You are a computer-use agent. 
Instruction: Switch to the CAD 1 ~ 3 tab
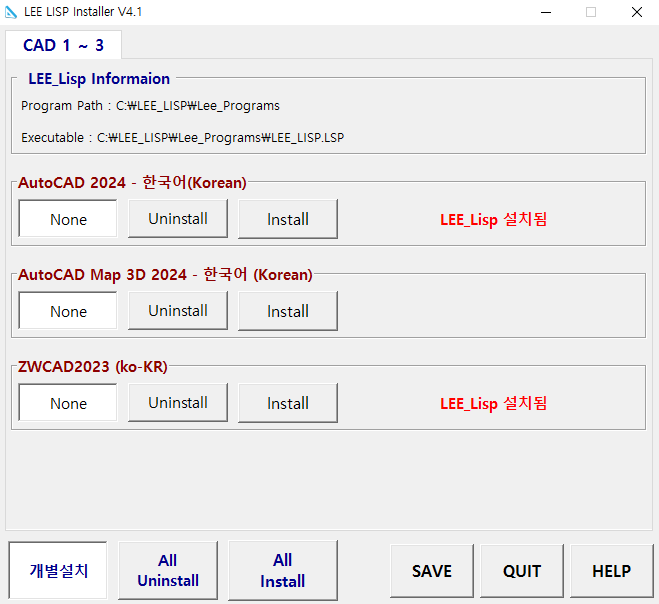[63, 45]
